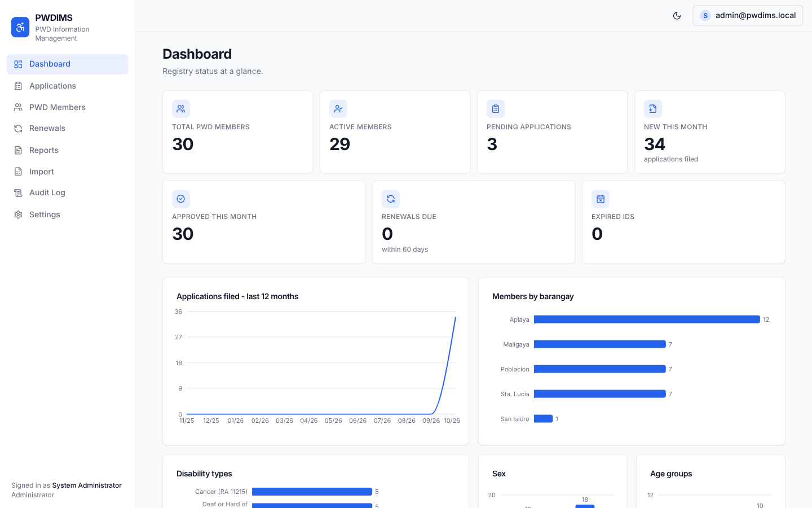
Task: Go to the Import page
Action: [67, 172]
